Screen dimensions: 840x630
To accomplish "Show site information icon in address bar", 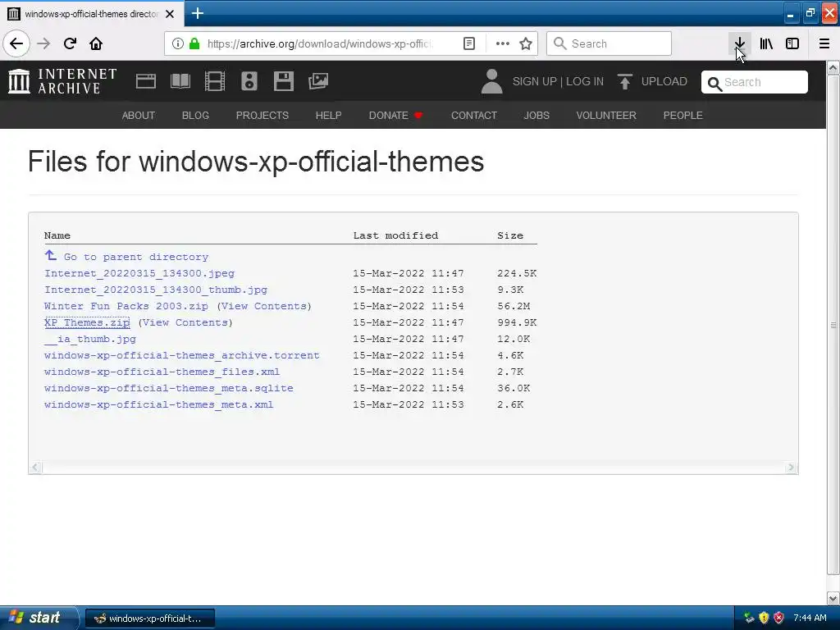I will coord(177,43).
